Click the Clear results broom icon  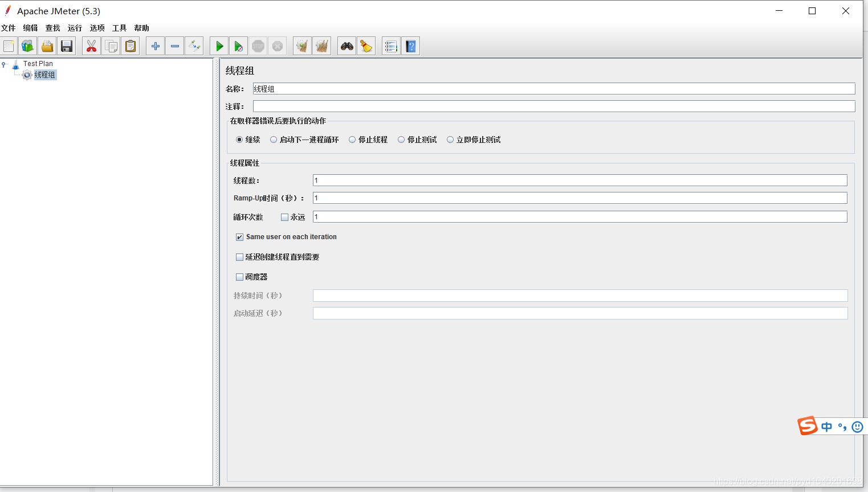[x=302, y=46]
